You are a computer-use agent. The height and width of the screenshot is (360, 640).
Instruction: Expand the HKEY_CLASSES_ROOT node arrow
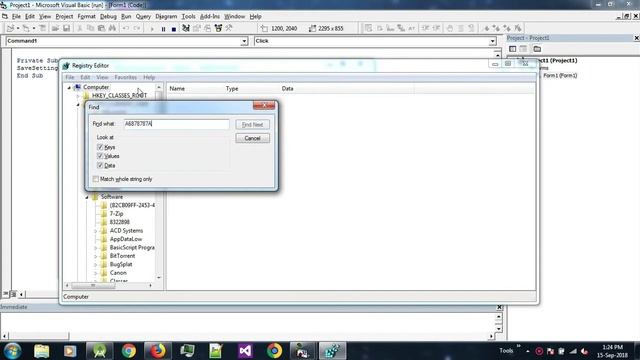78,96
